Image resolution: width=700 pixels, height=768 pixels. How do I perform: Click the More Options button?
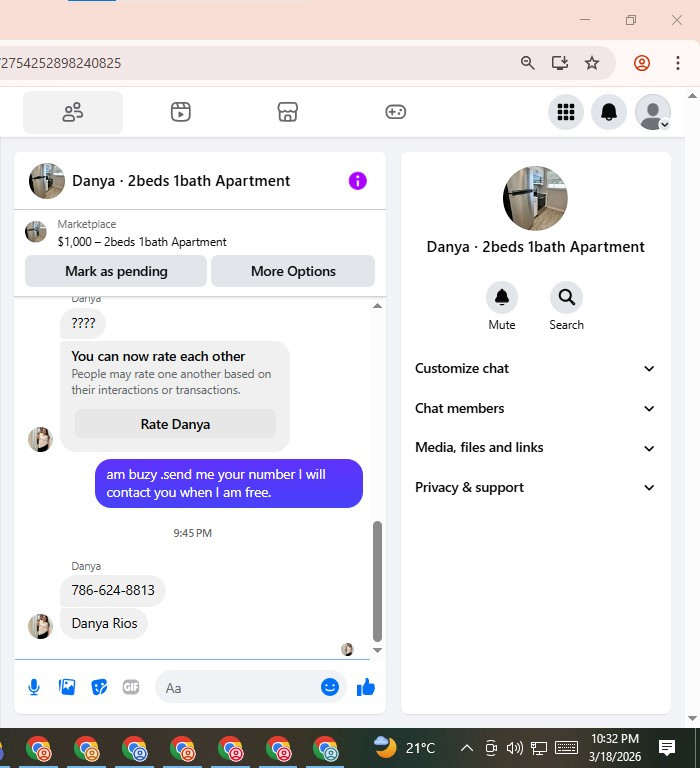pos(293,271)
